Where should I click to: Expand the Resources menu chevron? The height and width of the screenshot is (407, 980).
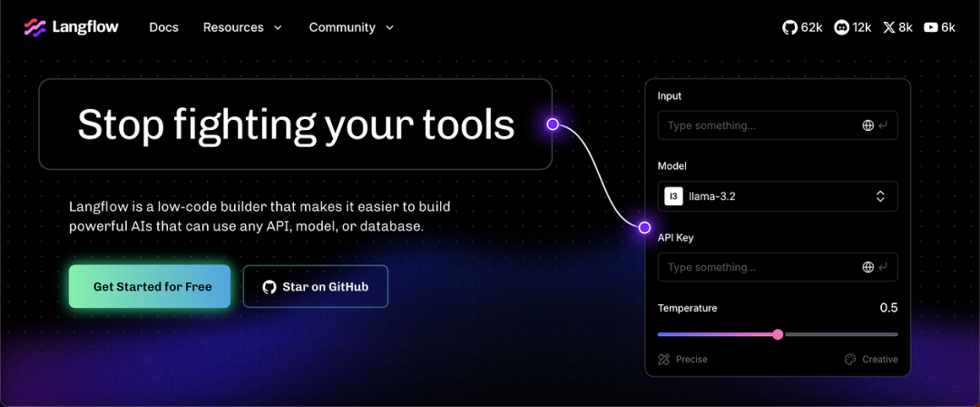click(x=279, y=27)
